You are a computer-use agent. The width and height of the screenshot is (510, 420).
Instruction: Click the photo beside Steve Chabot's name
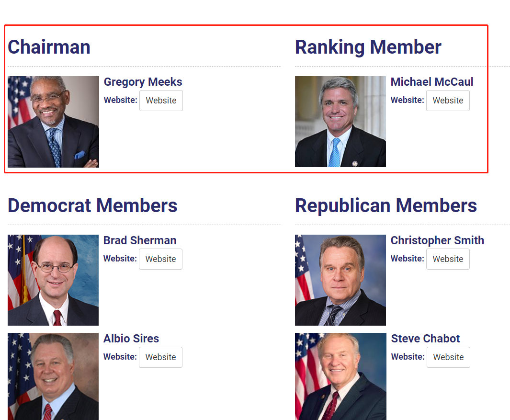[340, 376]
